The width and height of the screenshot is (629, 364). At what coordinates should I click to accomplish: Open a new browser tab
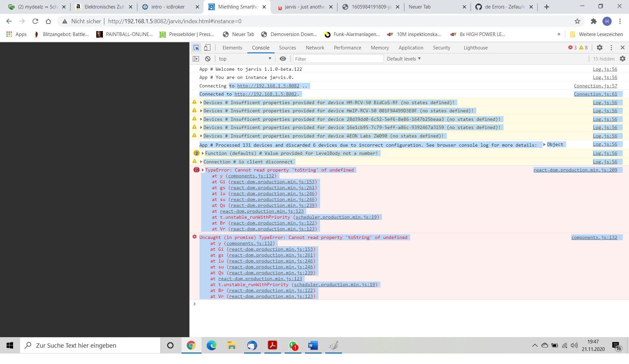click(x=546, y=7)
